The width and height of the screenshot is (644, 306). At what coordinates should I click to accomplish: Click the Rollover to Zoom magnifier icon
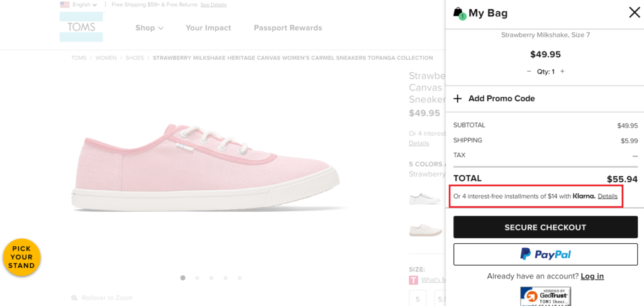[75, 298]
